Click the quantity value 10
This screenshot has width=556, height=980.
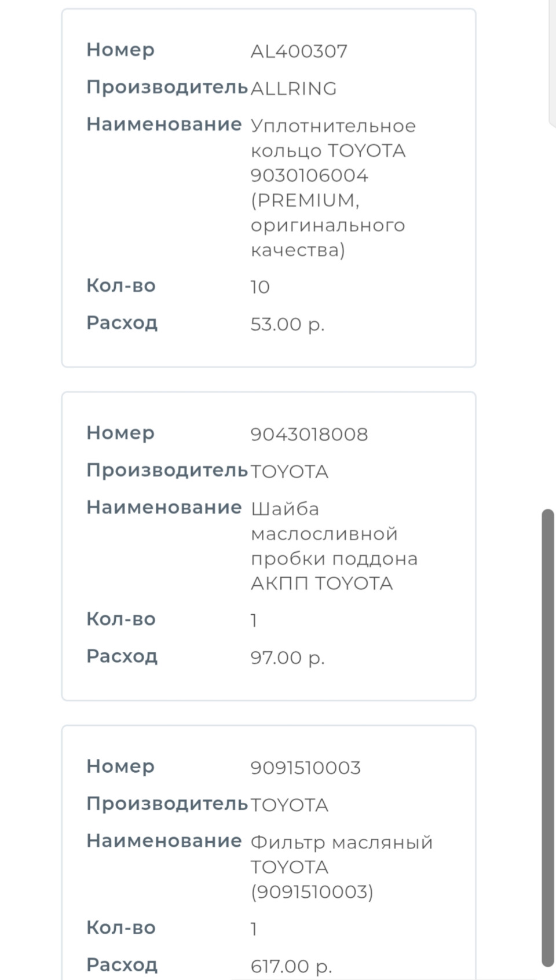(260, 287)
